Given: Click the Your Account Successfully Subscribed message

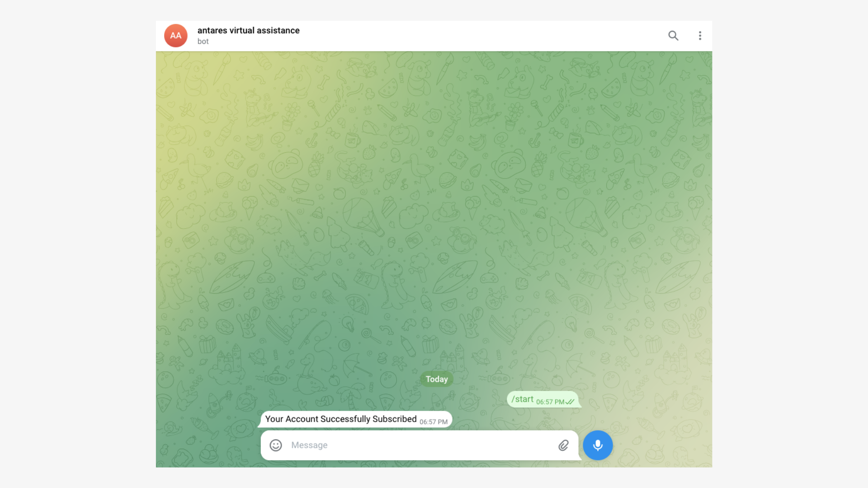Looking at the screenshot, I should [340, 419].
